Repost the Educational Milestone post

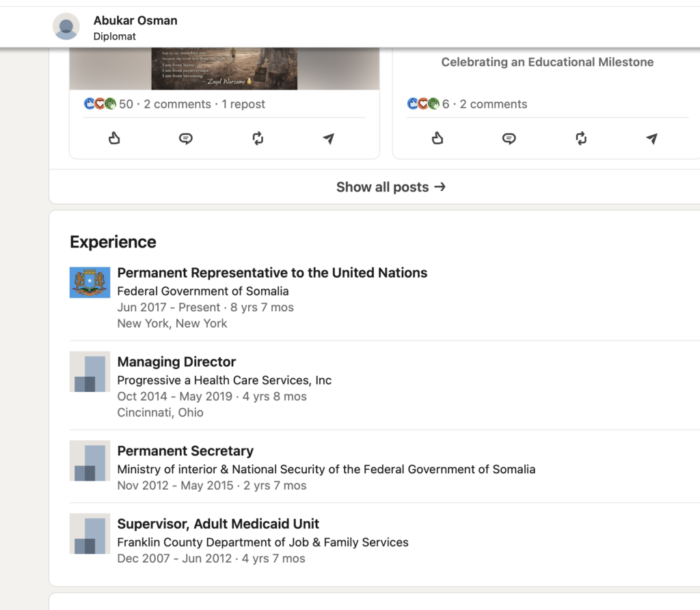pos(581,139)
